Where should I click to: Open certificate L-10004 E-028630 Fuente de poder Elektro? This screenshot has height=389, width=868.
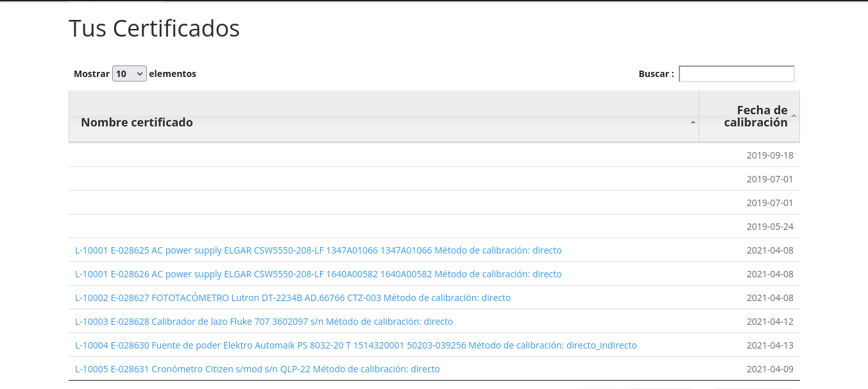pyautogui.click(x=356, y=345)
